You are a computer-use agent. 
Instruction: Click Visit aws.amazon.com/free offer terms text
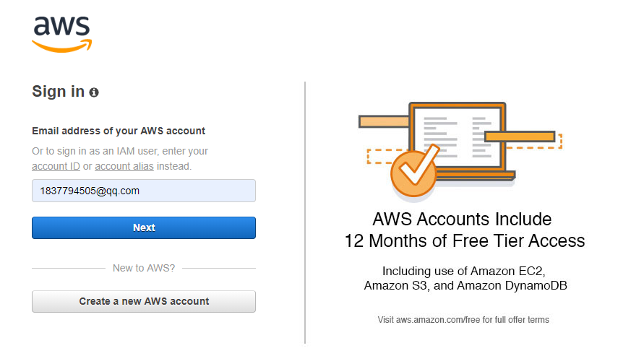pos(463,320)
